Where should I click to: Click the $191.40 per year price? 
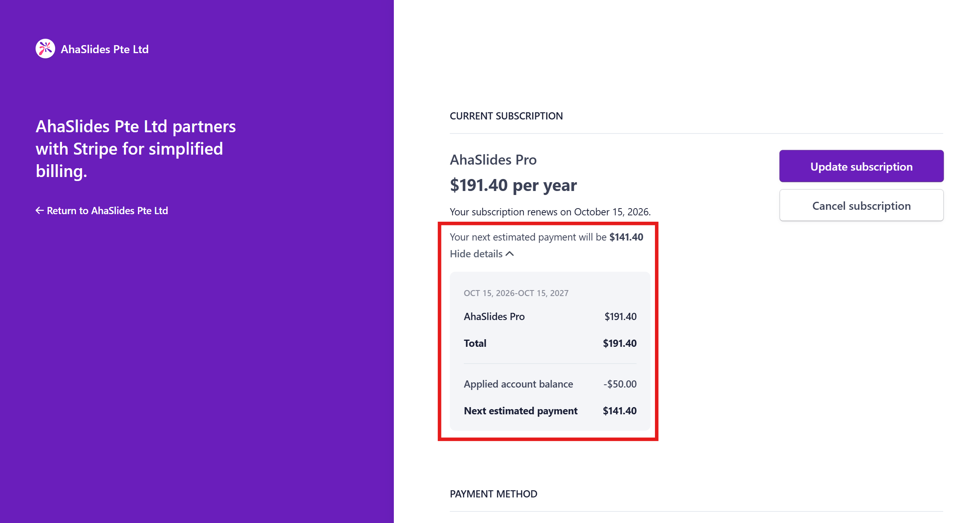[x=513, y=185]
